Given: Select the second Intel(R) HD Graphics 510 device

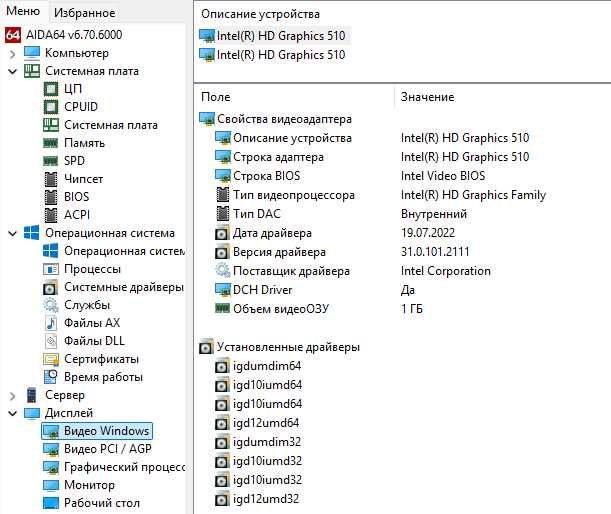Looking at the screenshot, I should pos(273,55).
